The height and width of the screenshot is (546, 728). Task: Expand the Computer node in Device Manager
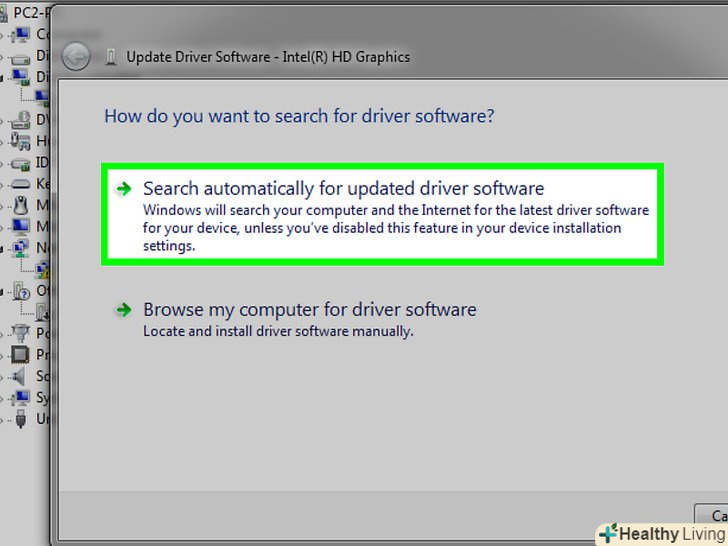pos(2,35)
